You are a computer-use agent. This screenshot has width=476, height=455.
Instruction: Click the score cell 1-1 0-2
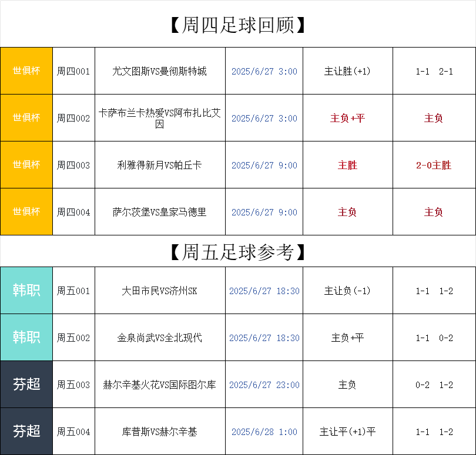[x=434, y=338]
